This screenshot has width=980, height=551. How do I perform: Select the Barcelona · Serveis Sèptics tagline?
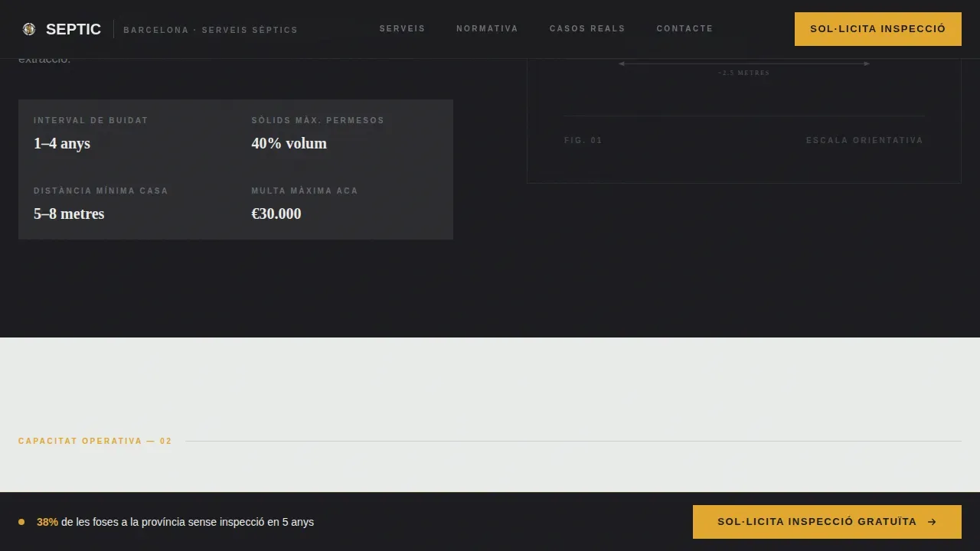pos(211,30)
